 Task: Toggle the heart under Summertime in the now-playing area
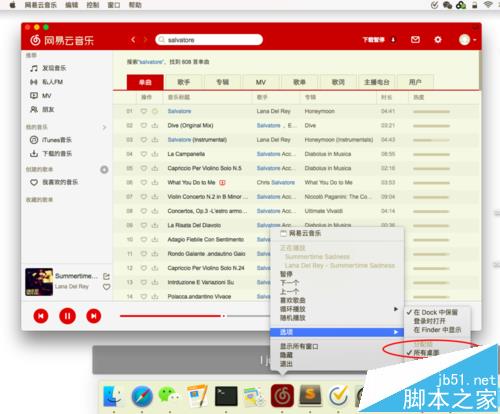(x=106, y=287)
